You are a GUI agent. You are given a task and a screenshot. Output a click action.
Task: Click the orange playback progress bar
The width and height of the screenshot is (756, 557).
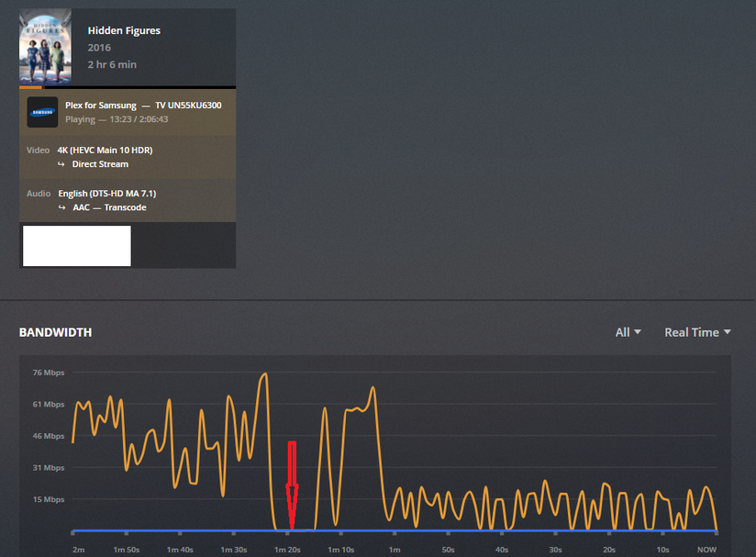(31, 87)
